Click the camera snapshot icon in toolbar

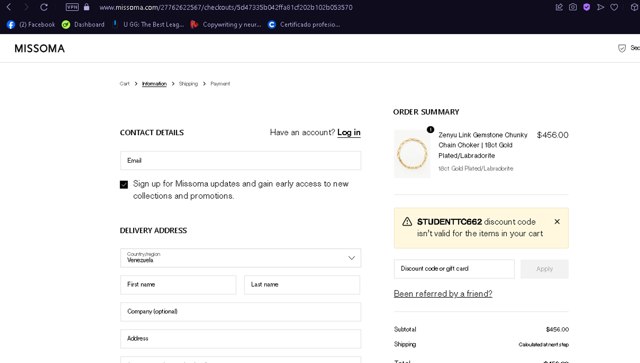[x=573, y=7]
